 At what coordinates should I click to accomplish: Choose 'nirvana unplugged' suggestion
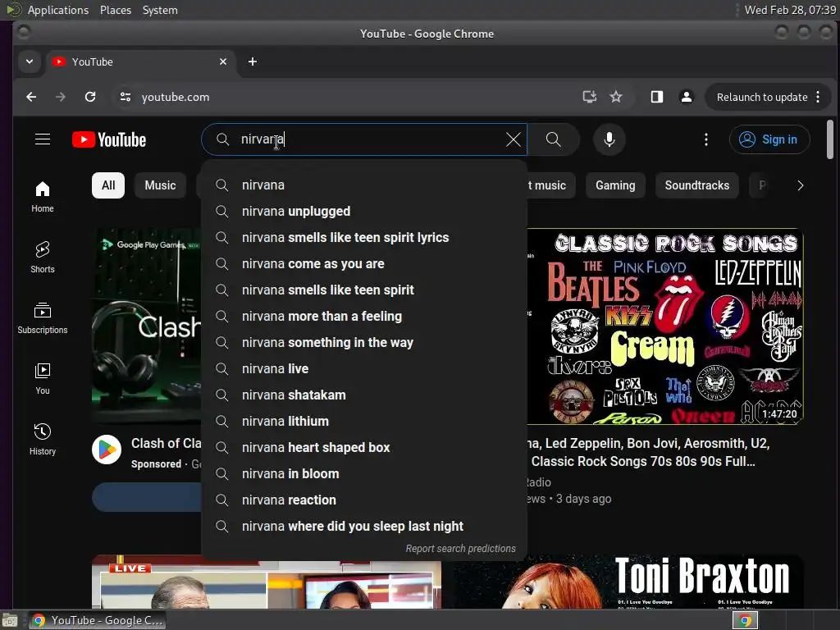pyautogui.click(x=364, y=211)
